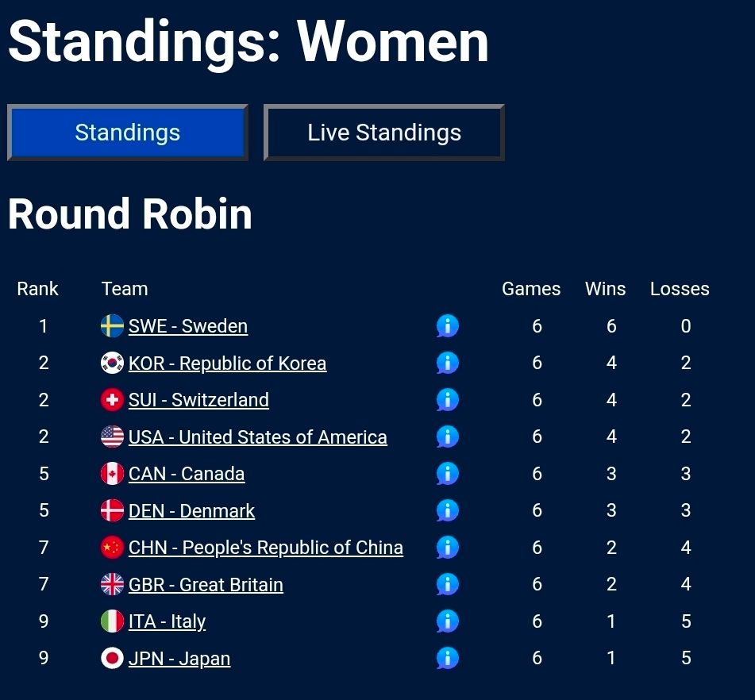The width and height of the screenshot is (755, 700).
Task: Switch to the Standings tab
Action: (128, 133)
